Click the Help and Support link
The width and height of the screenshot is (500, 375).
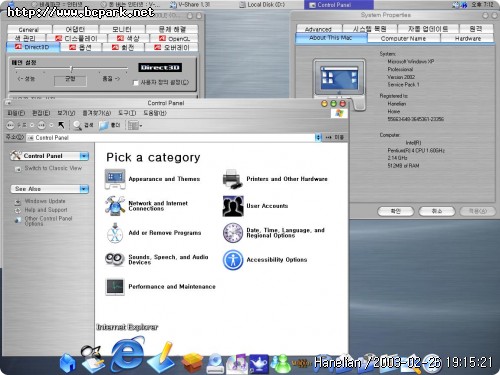point(46,210)
